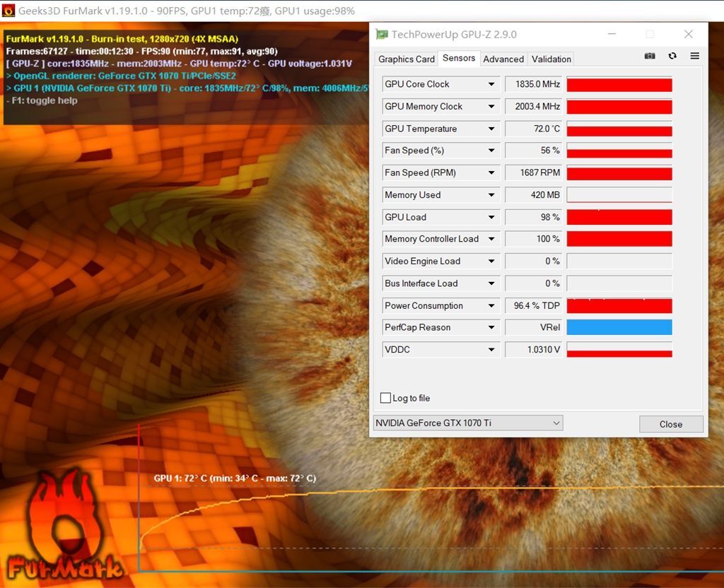
Task: Open the GPU Temperature sensor dropdown
Action: click(x=491, y=129)
